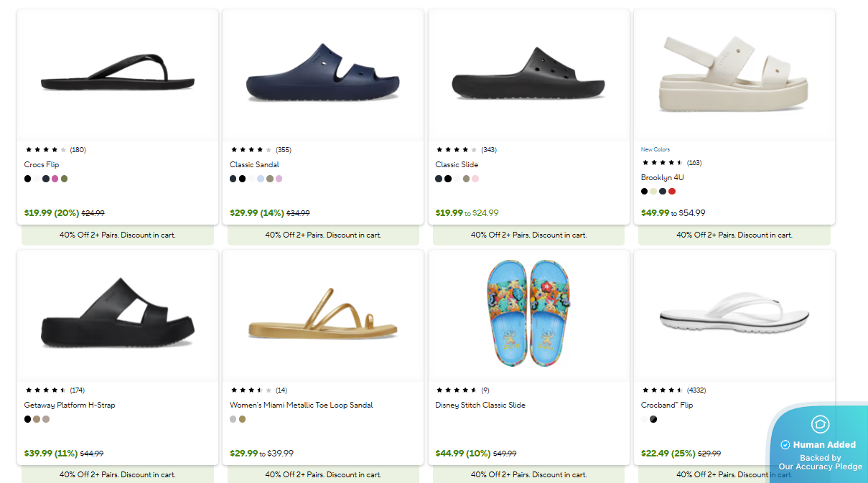Click the Crocband Flip product name
Screen dimensions: 868x483
tap(667, 405)
